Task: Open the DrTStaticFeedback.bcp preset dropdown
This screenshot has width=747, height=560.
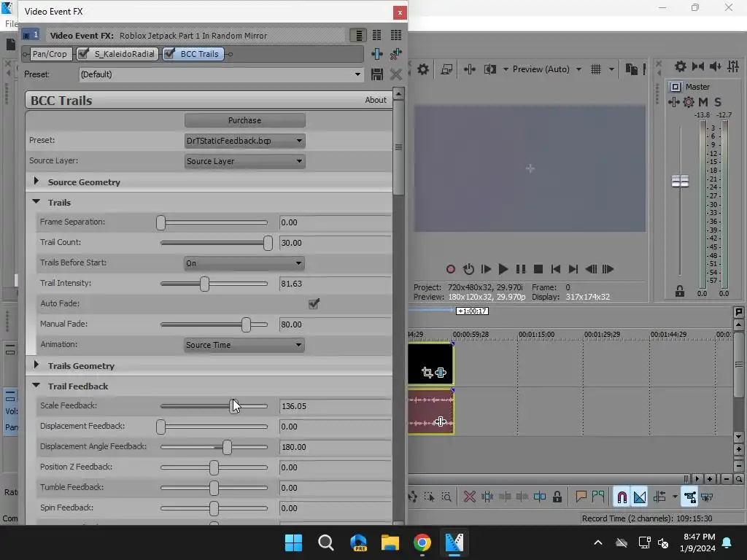Action: pyautogui.click(x=245, y=141)
